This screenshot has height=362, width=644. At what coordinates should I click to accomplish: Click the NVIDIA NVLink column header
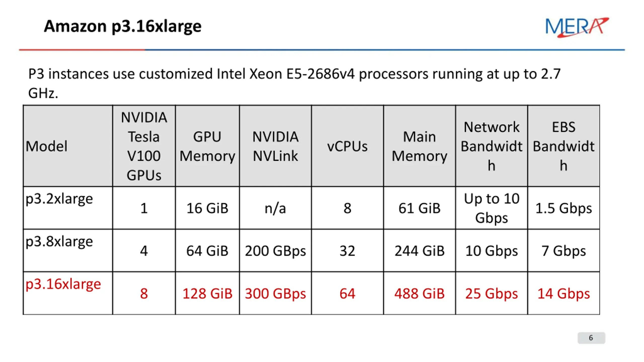tap(275, 146)
